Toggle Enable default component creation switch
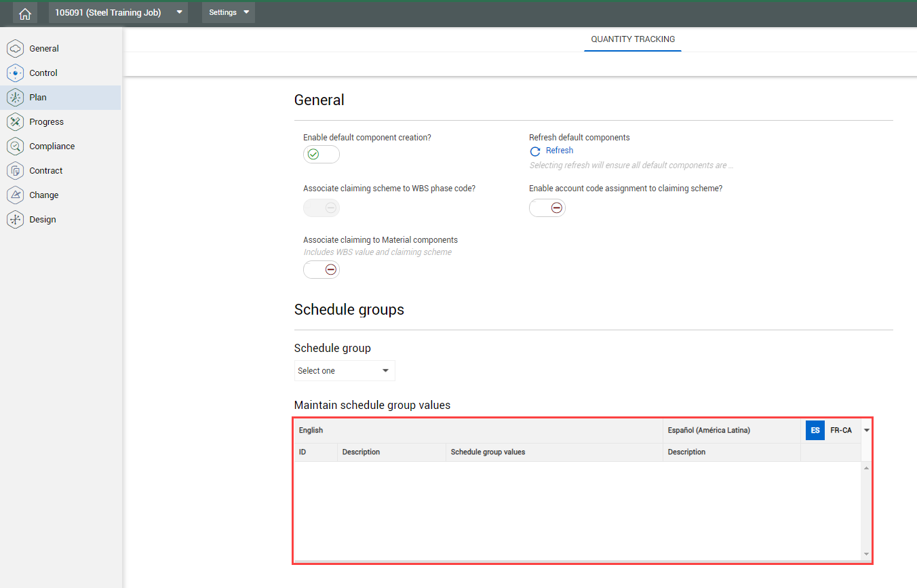 (x=321, y=155)
